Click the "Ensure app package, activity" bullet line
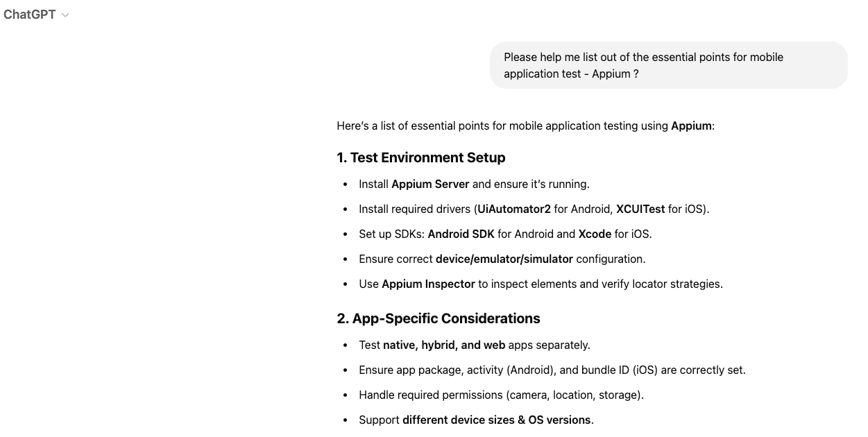This screenshot has height=437, width=868. pyautogui.click(x=552, y=370)
